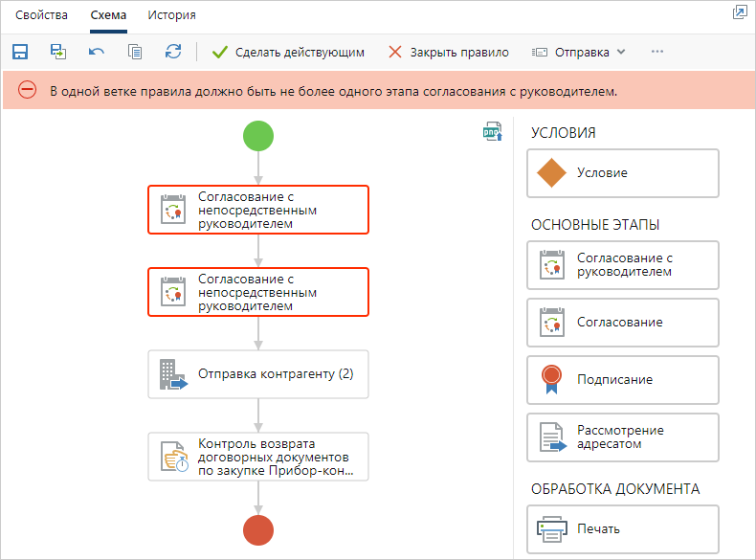Viewport: 756px width, 560px height.
Task: Select the orange Условие diamond block
Action: (x=622, y=173)
